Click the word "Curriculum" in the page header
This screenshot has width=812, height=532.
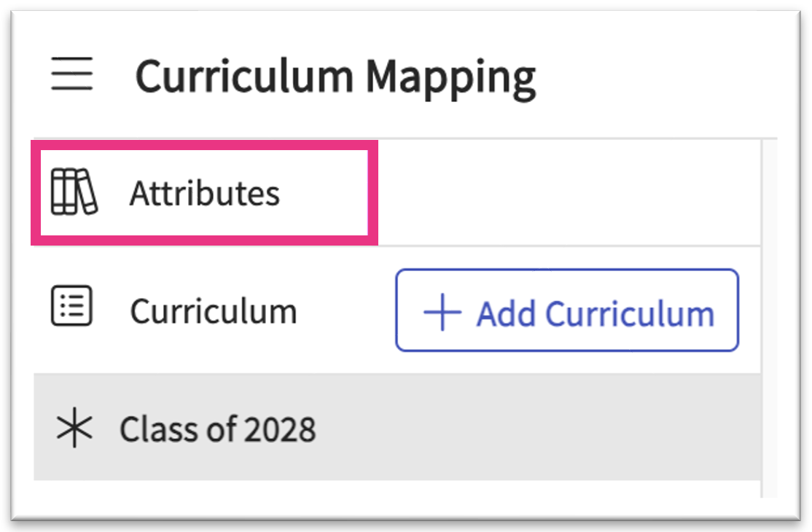pyautogui.click(x=245, y=77)
